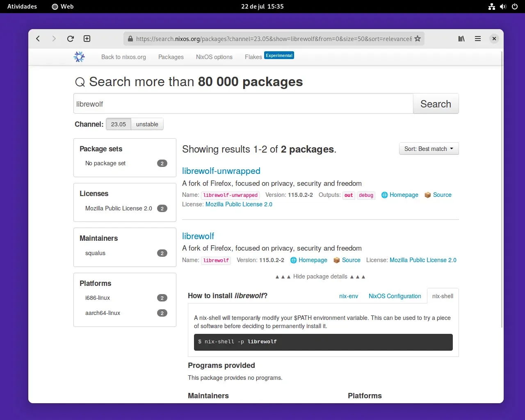Click the NixOS snowflake logo

(x=79, y=57)
